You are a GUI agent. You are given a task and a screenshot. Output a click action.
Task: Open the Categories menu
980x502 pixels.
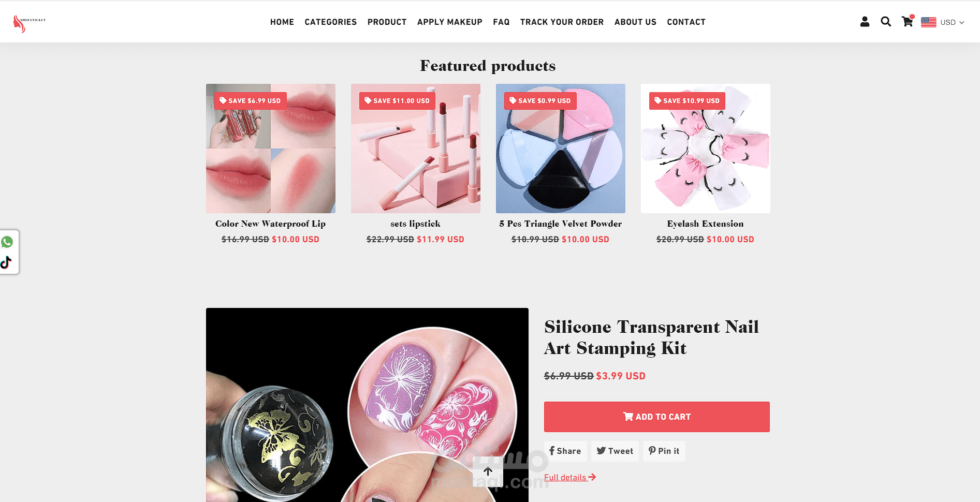330,22
